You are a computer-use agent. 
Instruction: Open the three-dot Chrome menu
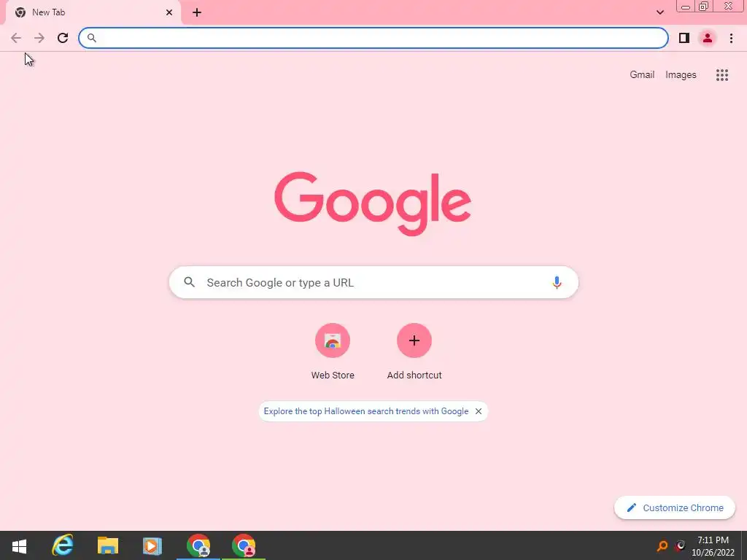click(731, 38)
